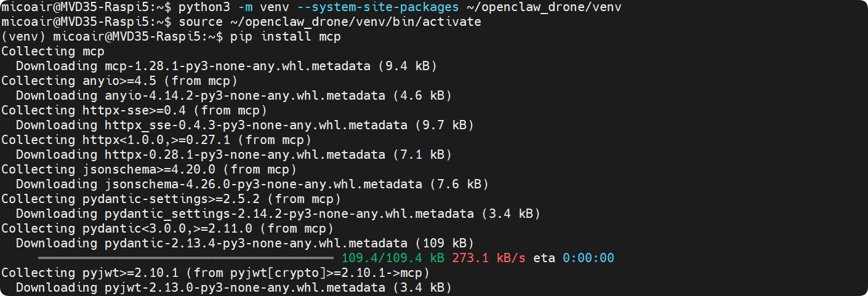Screen dimensions: 868x296
Task: Click the anyio-4.14.2 wheel filename
Action: click(x=244, y=95)
